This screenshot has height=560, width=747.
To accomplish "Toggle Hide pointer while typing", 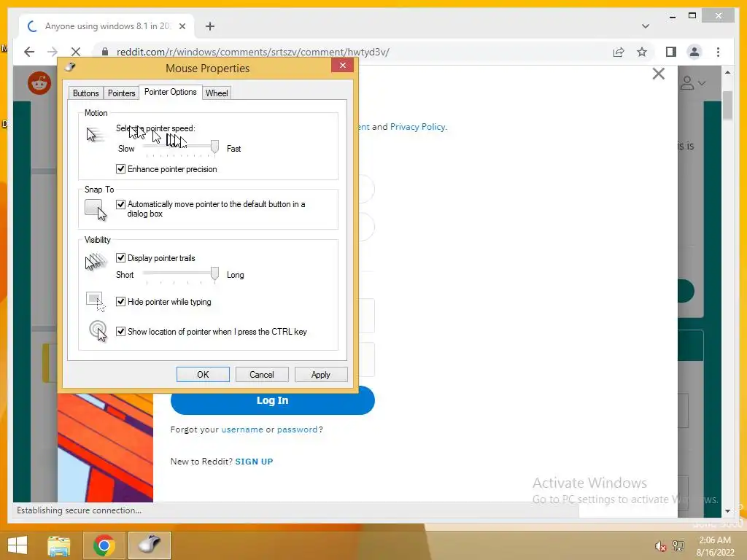I will tap(121, 302).
